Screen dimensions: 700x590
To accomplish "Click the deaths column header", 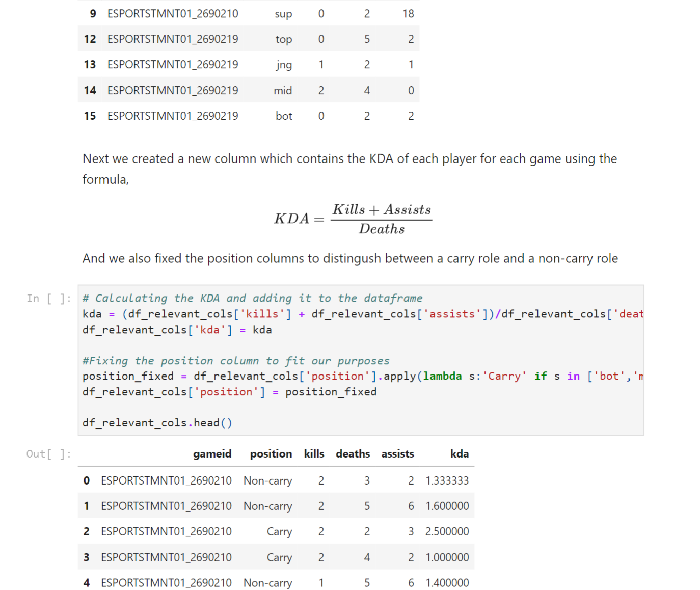I will click(x=353, y=454).
